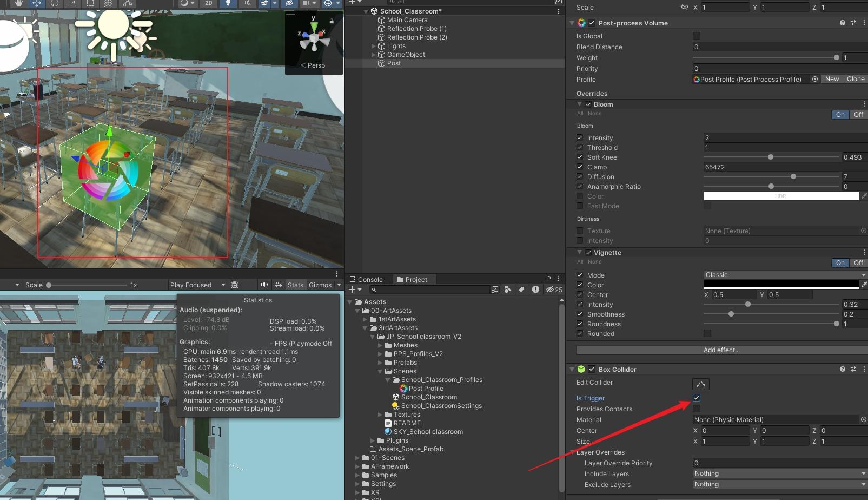
Task: Select Main Camera in Hierarchy
Action: (x=407, y=20)
